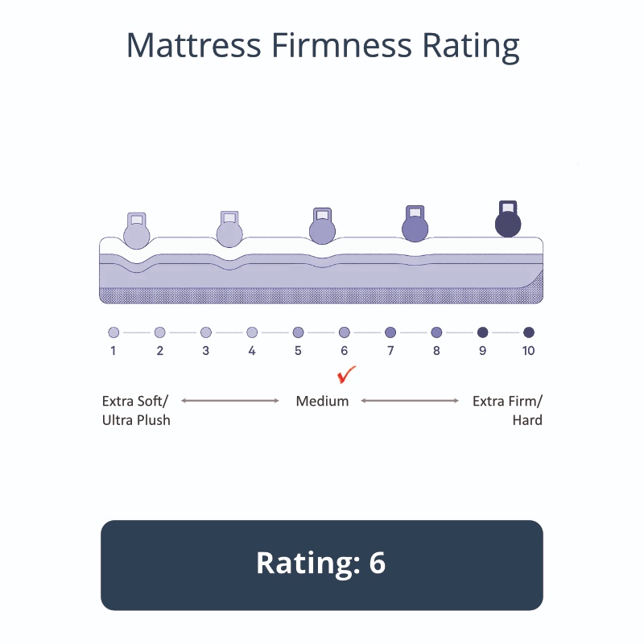Click the Extra Firm/ Hard label

pos(508,411)
